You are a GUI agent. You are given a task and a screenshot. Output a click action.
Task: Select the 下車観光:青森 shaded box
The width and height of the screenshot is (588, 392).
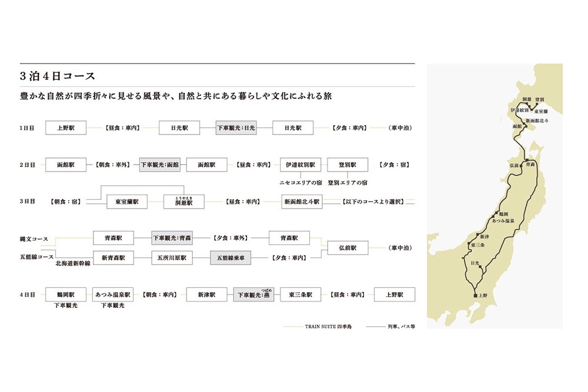point(172,238)
